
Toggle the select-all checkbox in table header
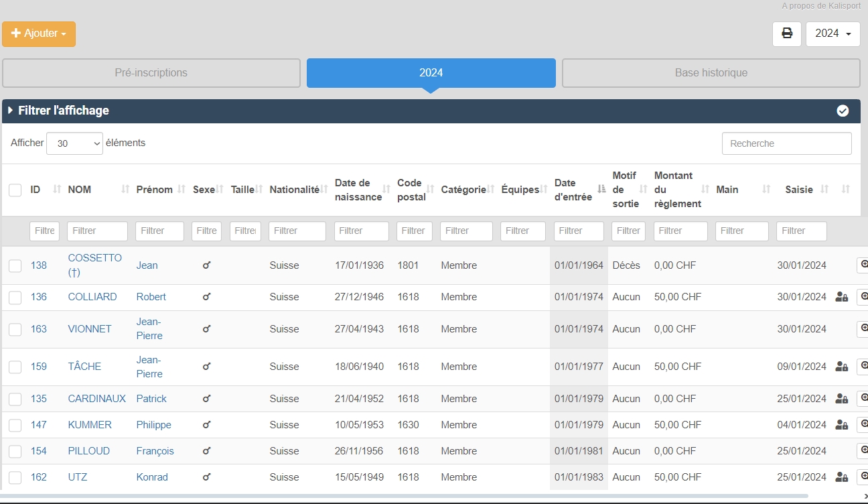click(15, 190)
